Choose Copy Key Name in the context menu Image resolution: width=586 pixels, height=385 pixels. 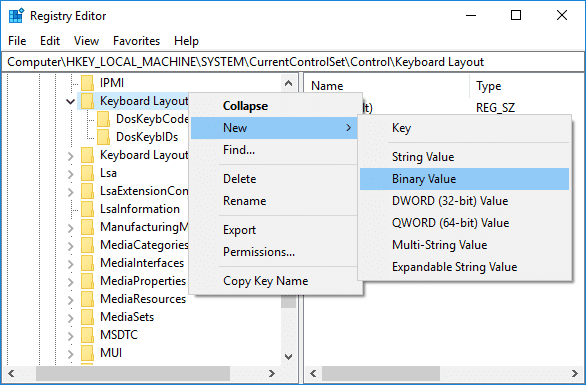coord(275,281)
